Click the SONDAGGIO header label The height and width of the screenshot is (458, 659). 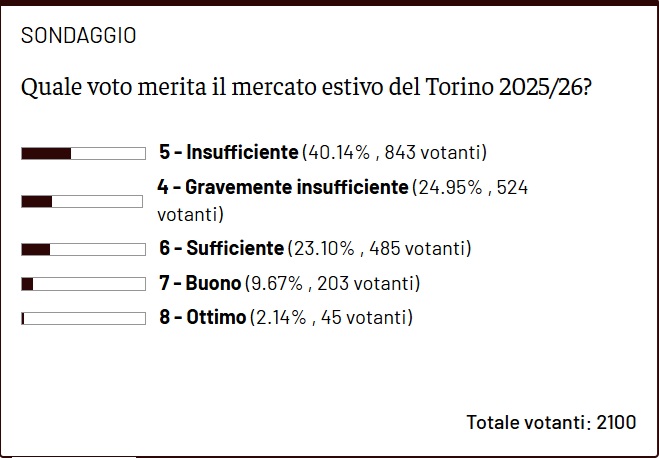coord(79,36)
